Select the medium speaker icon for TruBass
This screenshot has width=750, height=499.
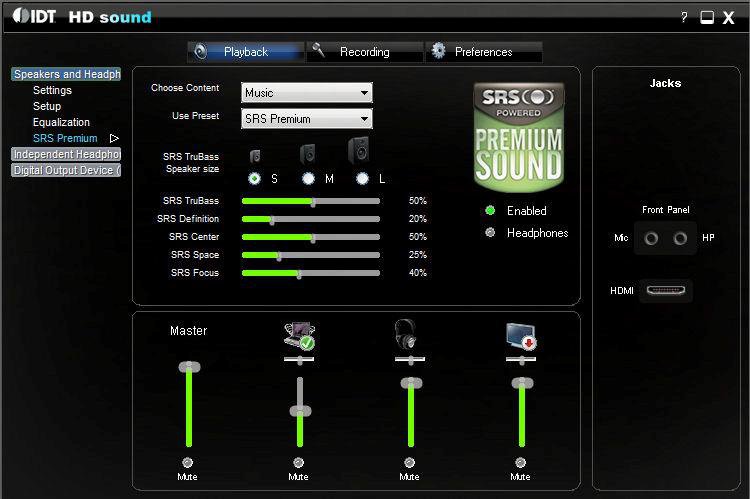(308, 154)
